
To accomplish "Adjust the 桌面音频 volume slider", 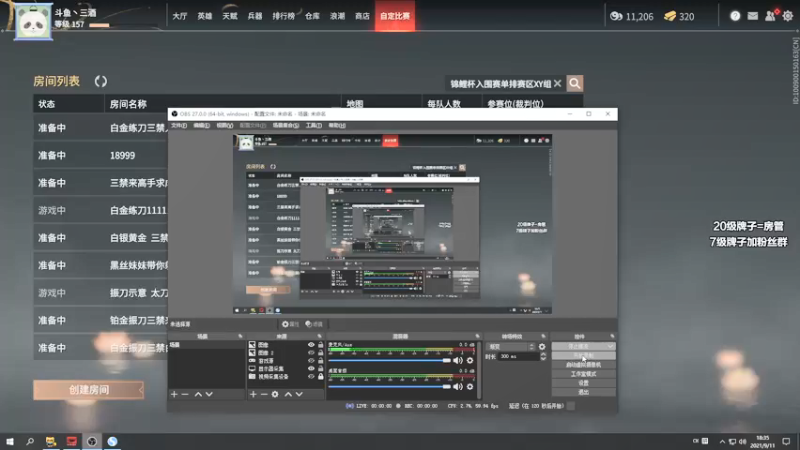I will [390, 387].
